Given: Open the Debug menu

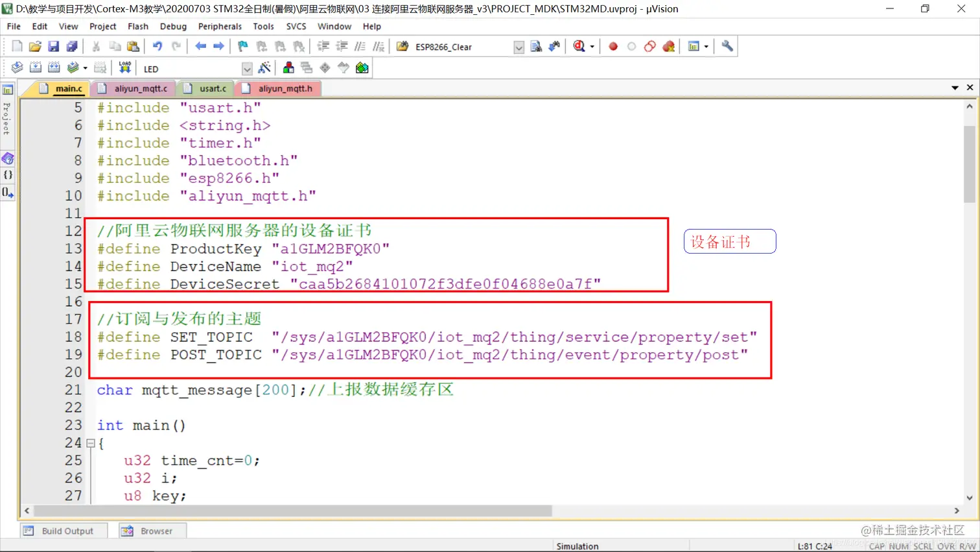Looking at the screenshot, I should click(173, 27).
